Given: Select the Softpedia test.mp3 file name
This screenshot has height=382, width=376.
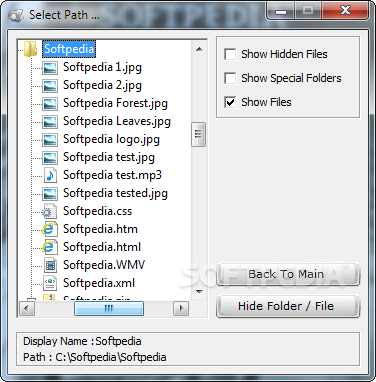Looking at the screenshot, I should [x=112, y=175].
